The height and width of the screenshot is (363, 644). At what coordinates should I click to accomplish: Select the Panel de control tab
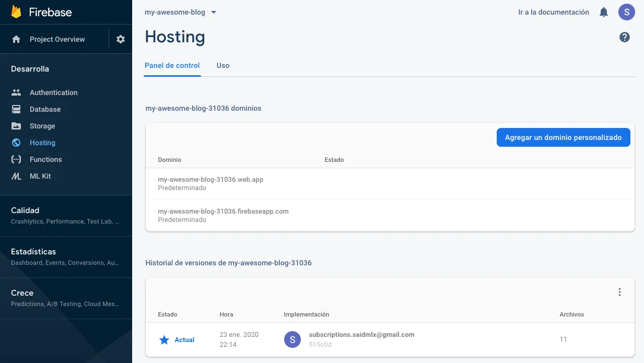point(172,65)
